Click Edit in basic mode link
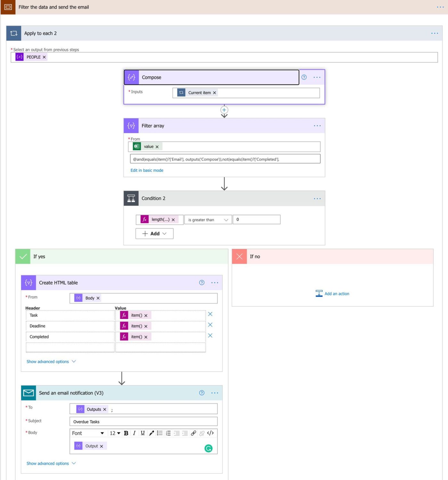The image size is (448, 480). point(147,170)
